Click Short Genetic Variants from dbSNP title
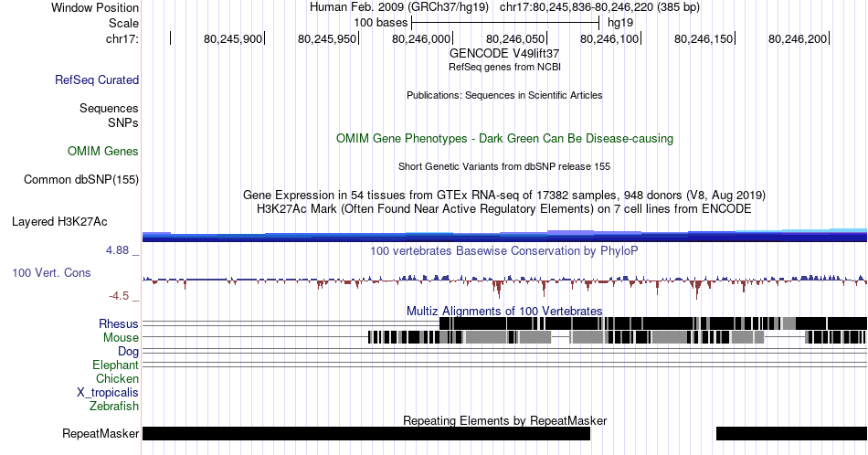 pos(504,166)
